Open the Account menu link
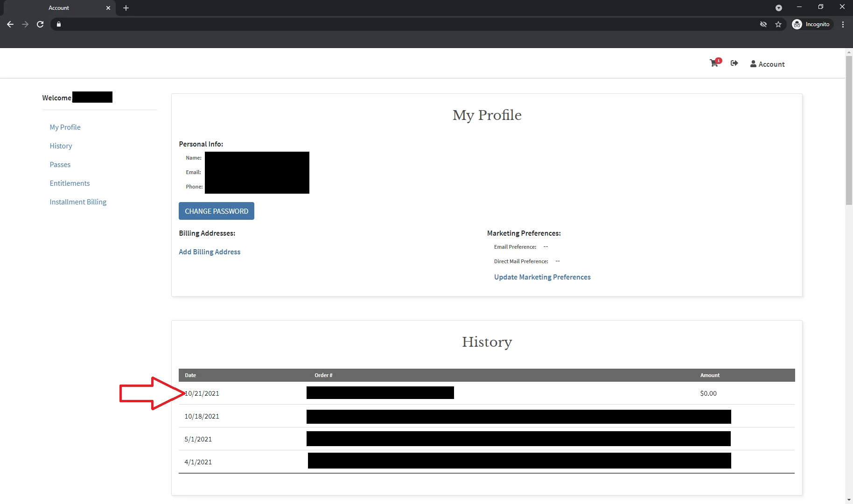 click(x=767, y=64)
